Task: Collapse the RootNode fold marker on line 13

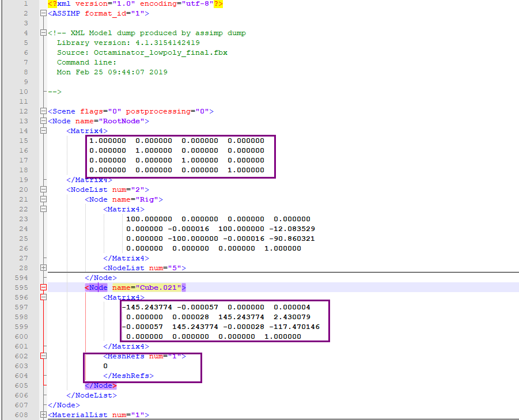Action: [x=43, y=121]
